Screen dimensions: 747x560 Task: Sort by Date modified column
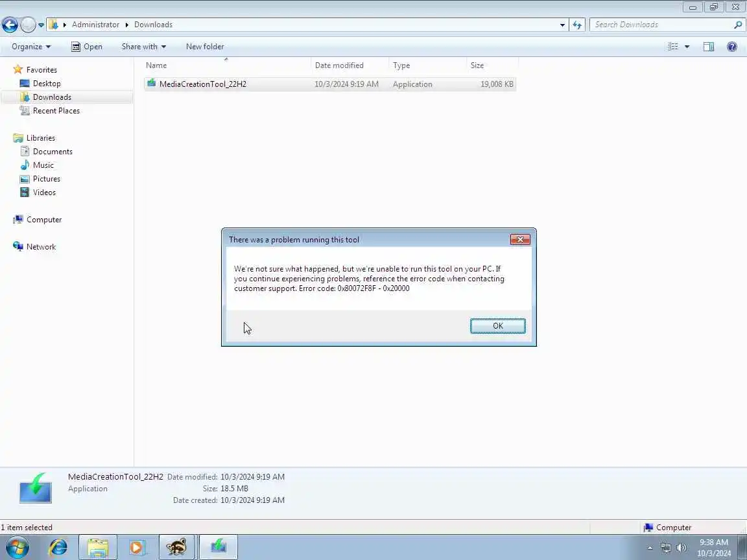[350, 65]
